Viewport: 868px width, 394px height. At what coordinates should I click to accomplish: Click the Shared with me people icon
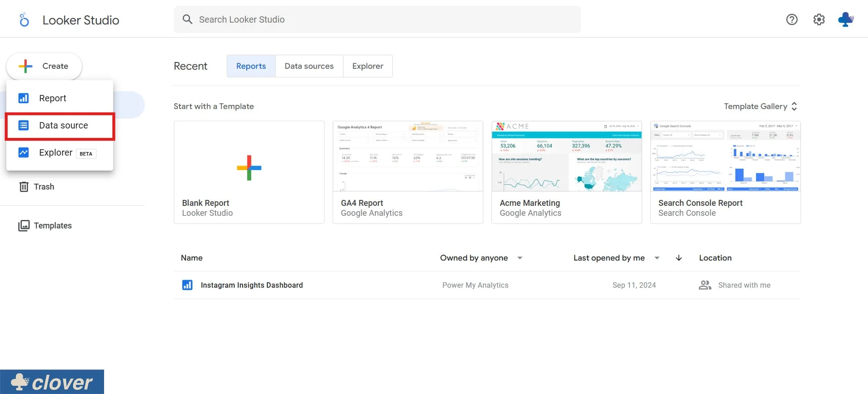click(705, 285)
